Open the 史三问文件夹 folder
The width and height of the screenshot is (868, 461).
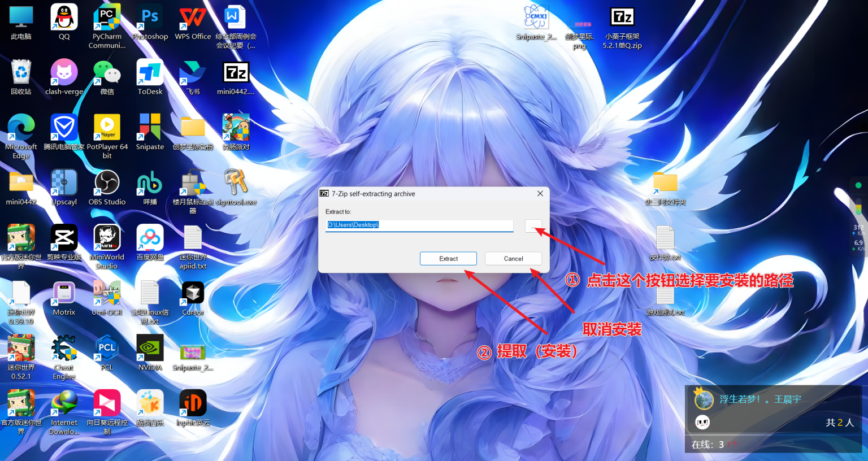coord(665,188)
